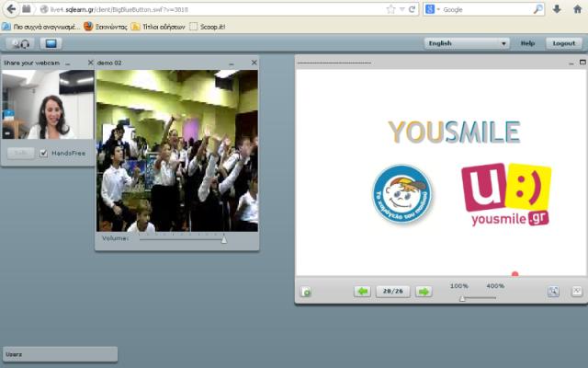Click the Logout button
588x368 pixels.
563,43
